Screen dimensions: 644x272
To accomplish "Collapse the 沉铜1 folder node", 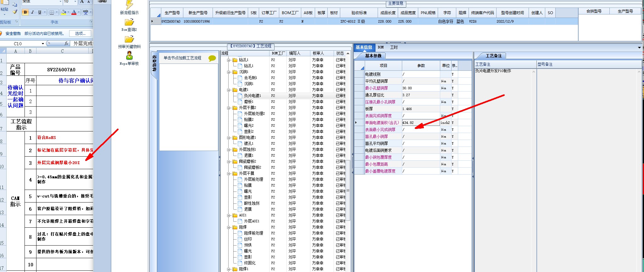I will [229, 72].
